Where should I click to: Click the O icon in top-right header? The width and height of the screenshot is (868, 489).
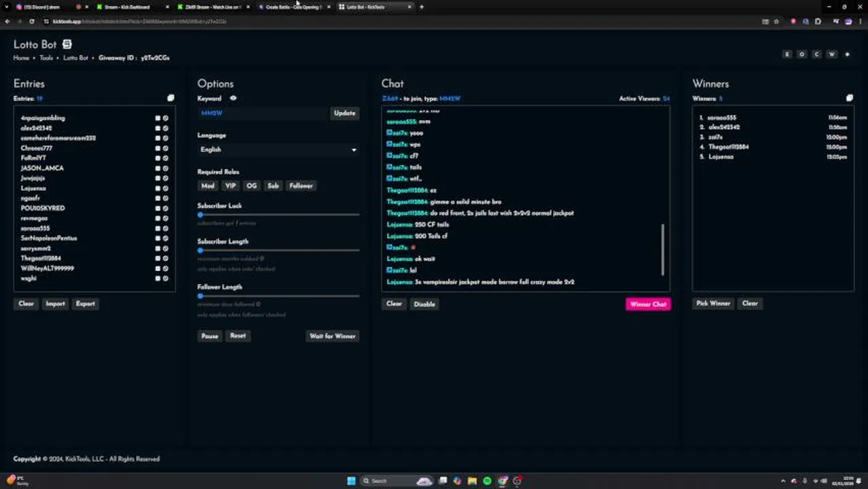(802, 54)
